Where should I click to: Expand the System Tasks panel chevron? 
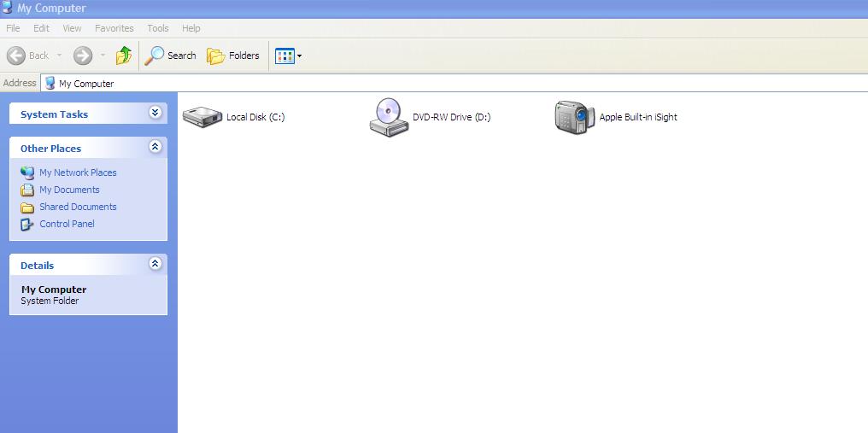point(155,113)
